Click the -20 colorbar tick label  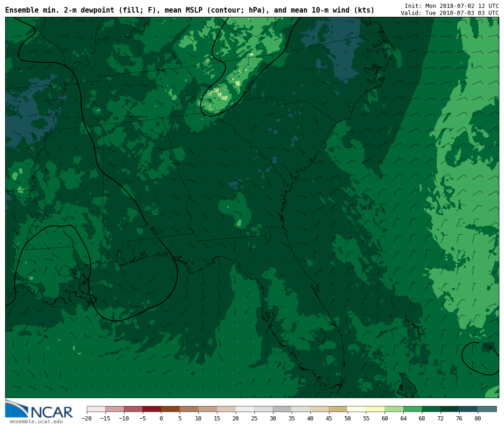tap(87, 418)
